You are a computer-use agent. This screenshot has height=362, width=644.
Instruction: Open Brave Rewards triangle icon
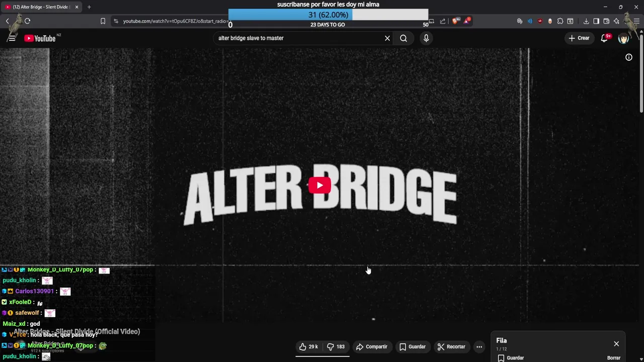[x=467, y=21]
